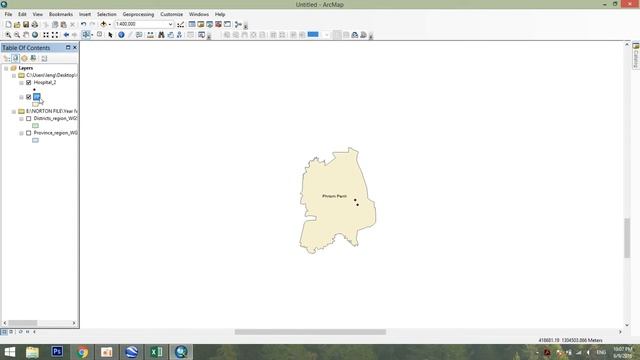Screen dimensions: 640x360
Task: Select the Zoom Out tool
Action: [x=17, y=35]
